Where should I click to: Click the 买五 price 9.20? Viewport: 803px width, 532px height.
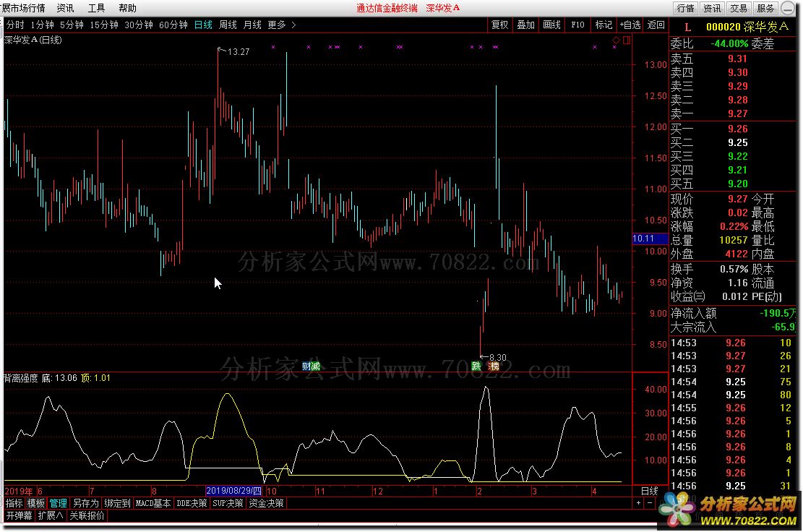point(737,184)
